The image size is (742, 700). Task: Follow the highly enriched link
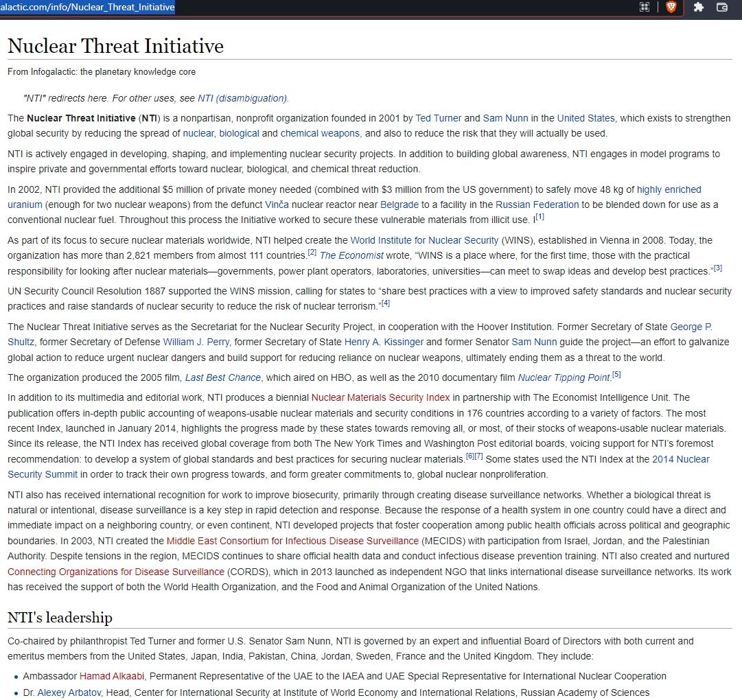[669, 189]
